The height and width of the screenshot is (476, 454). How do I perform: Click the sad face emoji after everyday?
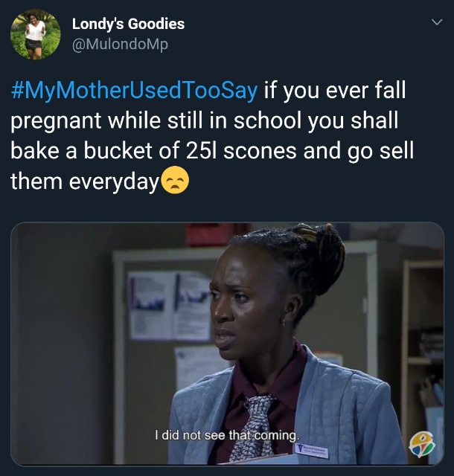click(x=174, y=180)
